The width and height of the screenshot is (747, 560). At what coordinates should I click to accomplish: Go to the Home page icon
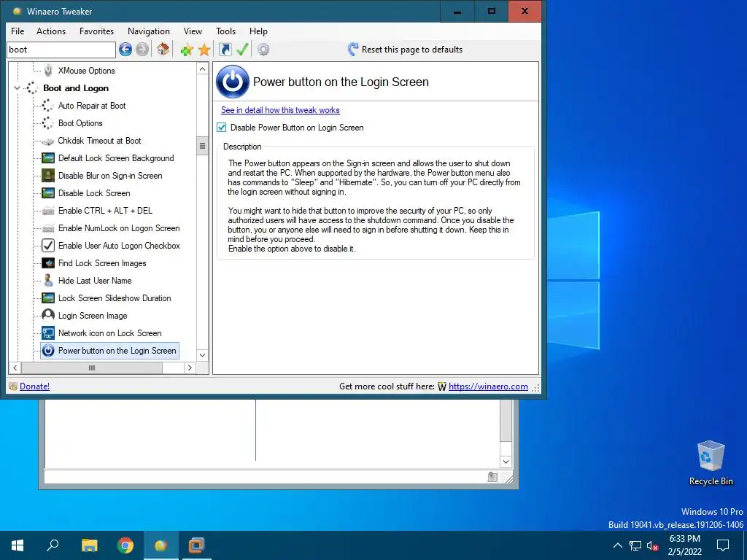click(x=163, y=49)
